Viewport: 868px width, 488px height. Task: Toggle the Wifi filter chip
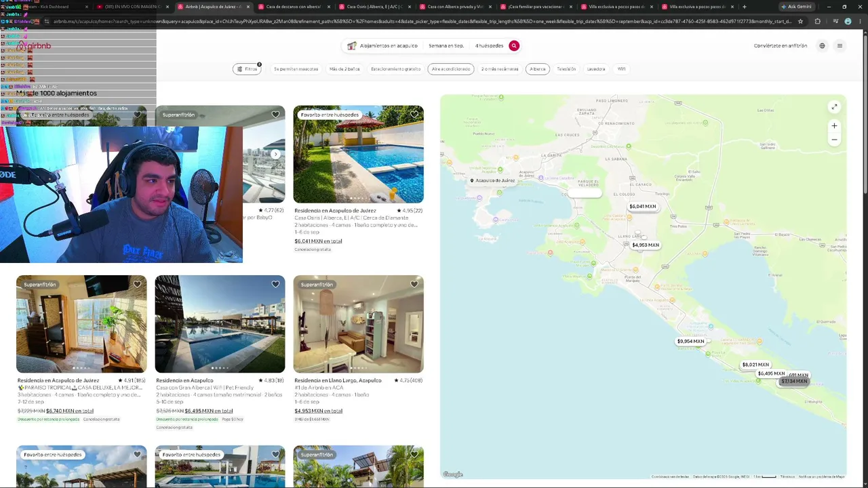point(621,69)
